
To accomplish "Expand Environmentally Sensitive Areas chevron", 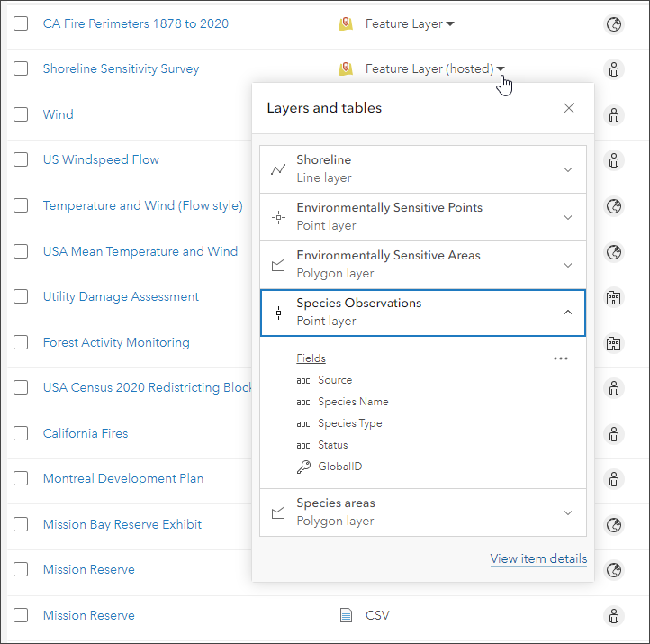I will click(x=568, y=265).
